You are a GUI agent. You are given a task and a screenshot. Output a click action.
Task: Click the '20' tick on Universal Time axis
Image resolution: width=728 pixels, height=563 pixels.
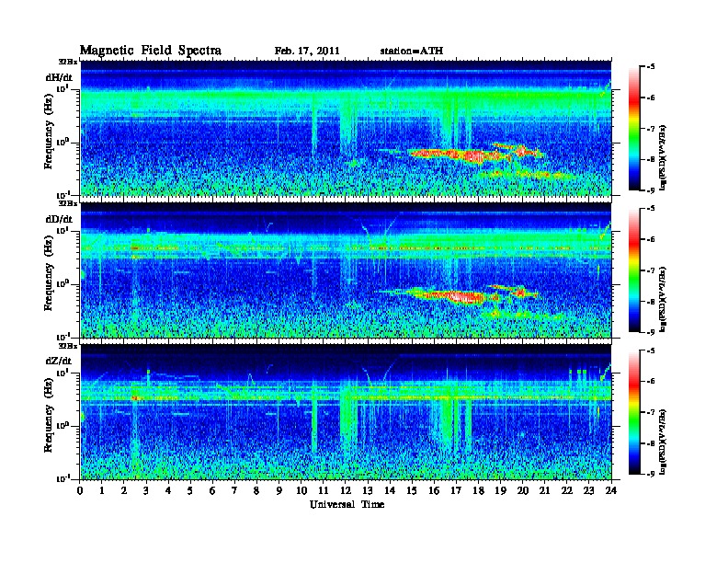[523, 491]
